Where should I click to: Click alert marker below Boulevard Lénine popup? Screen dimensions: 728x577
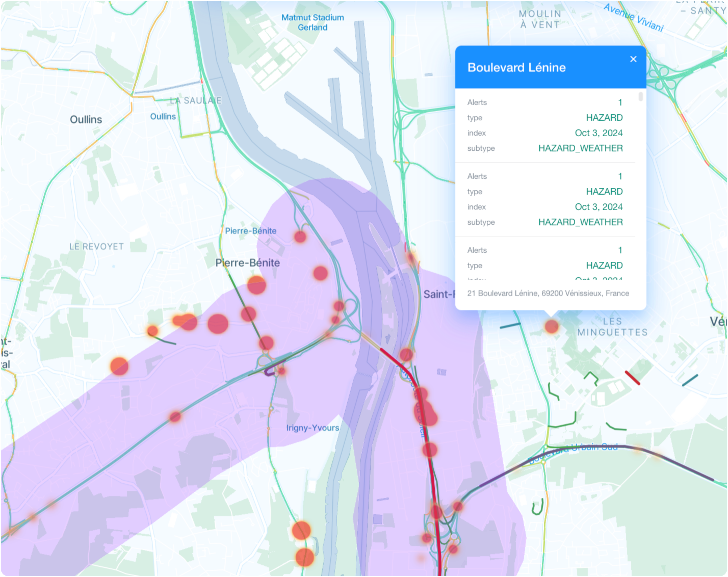[551, 326]
